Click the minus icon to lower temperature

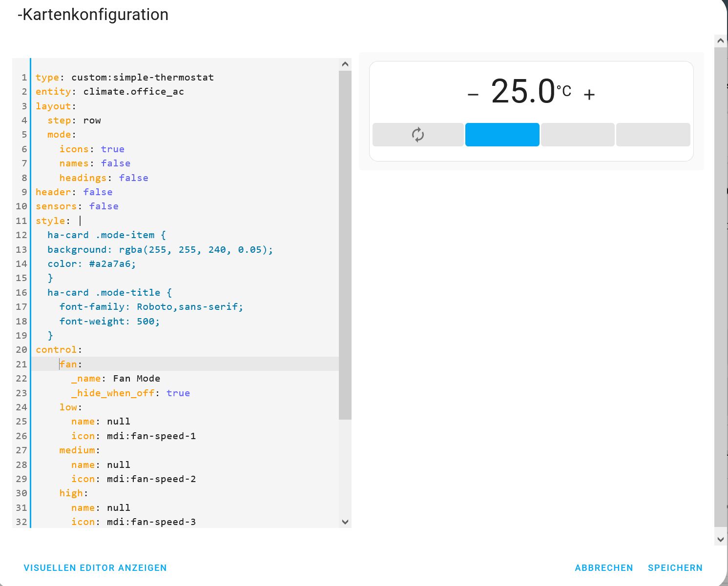[x=472, y=94]
